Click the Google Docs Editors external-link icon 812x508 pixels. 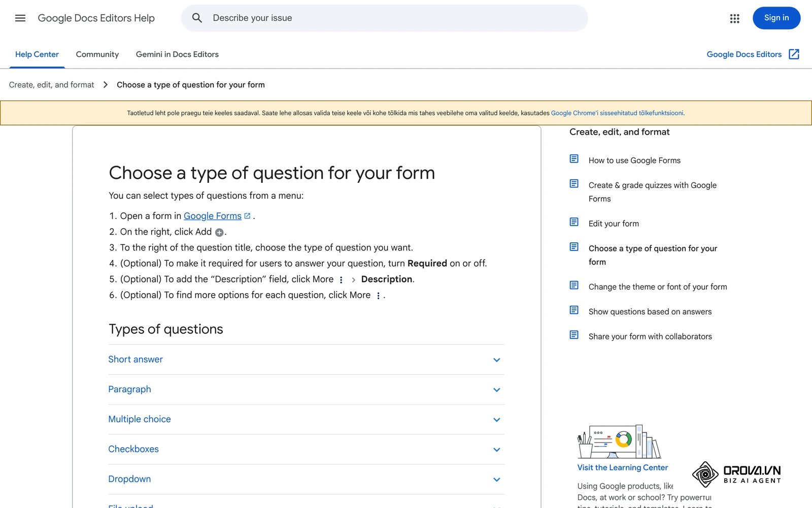tap(794, 54)
